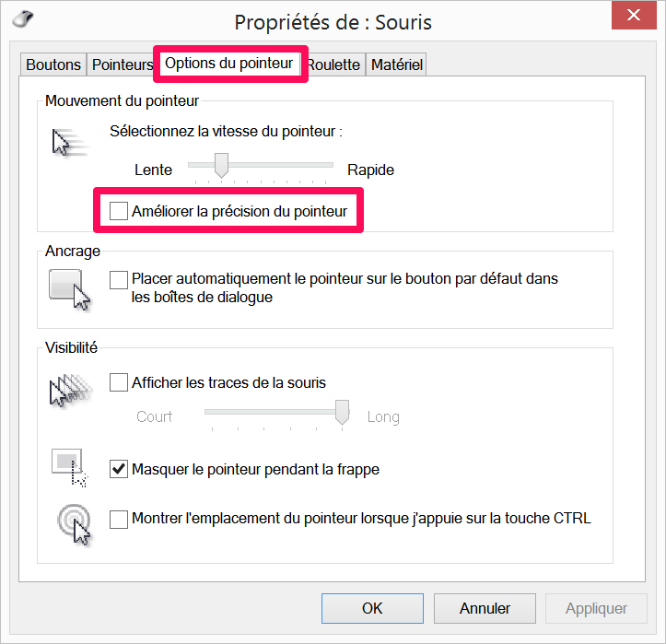Click the Annuler button

tap(485, 608)
